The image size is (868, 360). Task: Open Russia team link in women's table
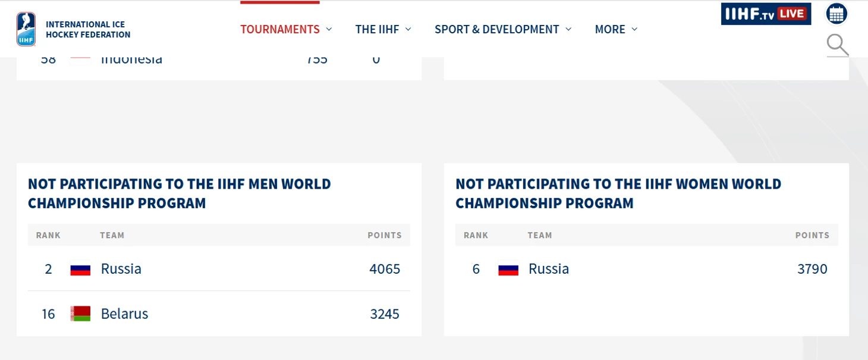coord(549,269)
